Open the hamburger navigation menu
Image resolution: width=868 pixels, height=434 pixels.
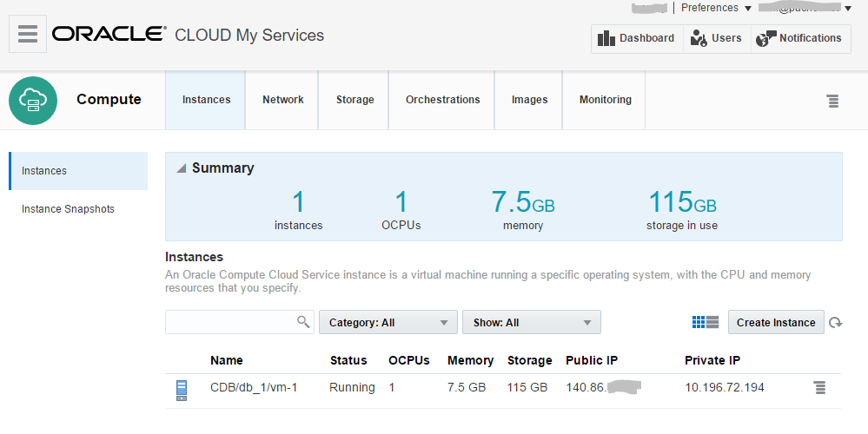click(x=28, y=35)
